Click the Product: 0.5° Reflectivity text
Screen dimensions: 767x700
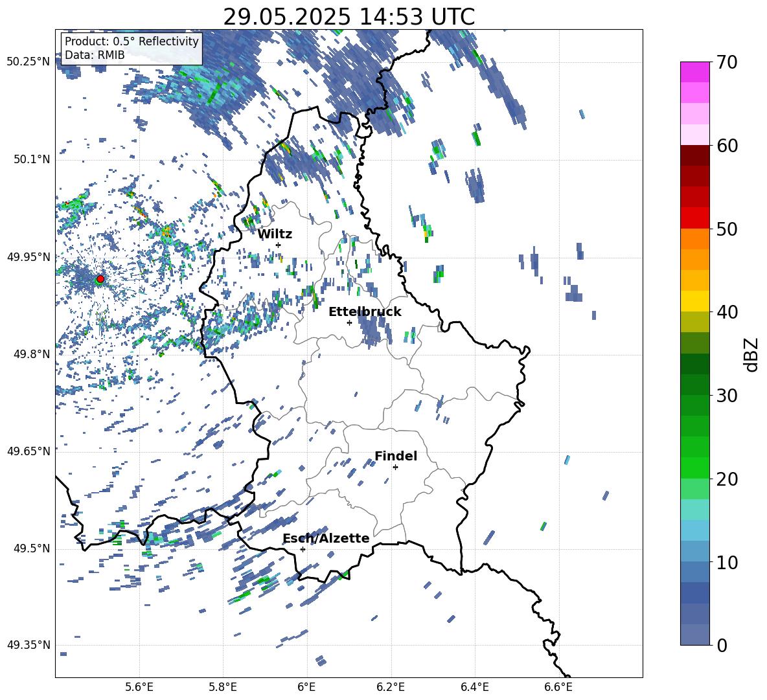pyautogui.click(x=132, y=41)
